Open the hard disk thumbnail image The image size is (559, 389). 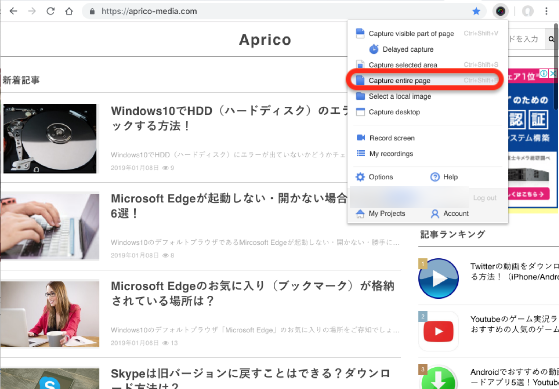click(50, 138)
